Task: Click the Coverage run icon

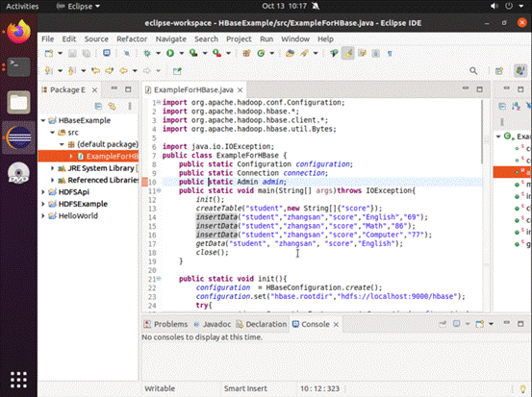Action: pos(193,53)
